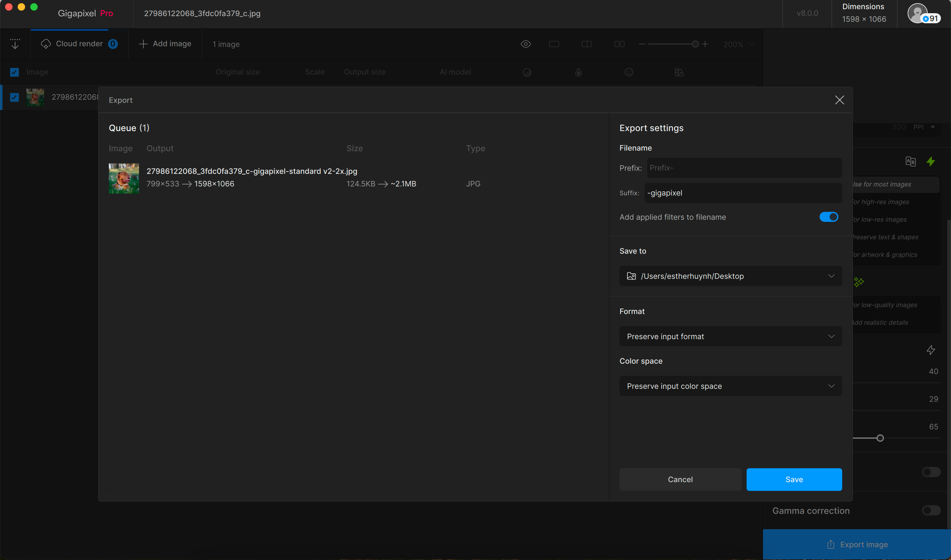This screenshot has height=560, width=951.
Task: Select the 'For low-res images' model
Action: tap(896, 220)
